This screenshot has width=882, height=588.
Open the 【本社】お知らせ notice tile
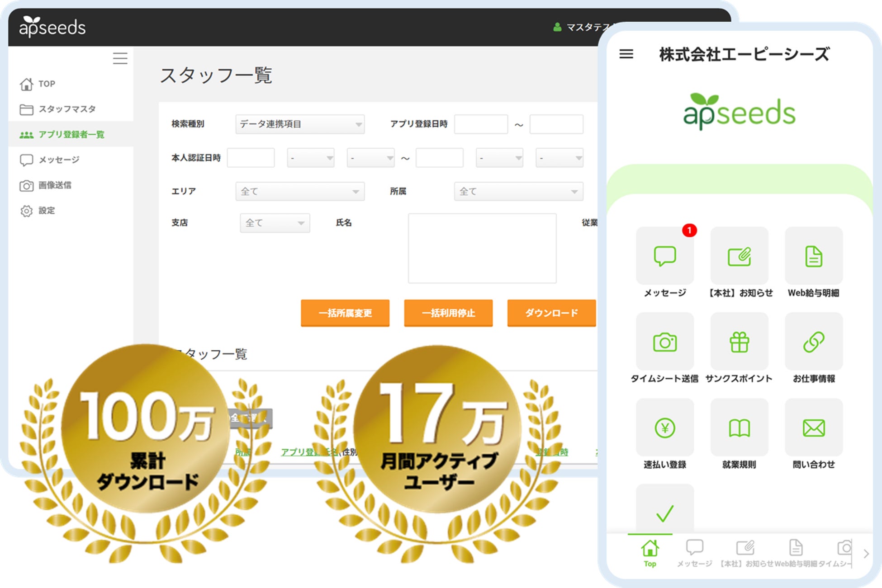[739, 256]
